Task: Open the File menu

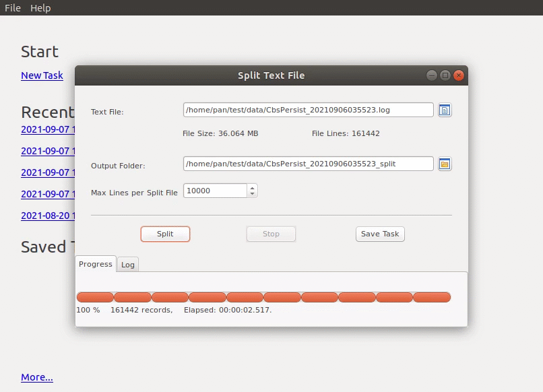Action: (x=13, y=8)
